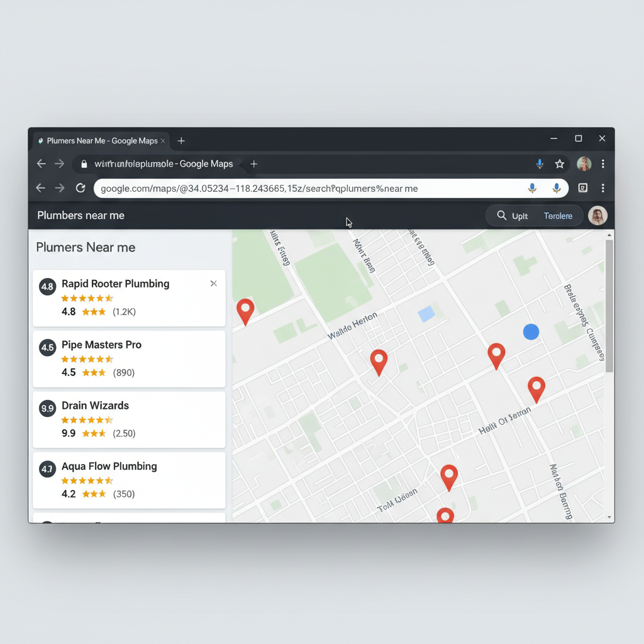Click the Uplt button

(x=519, y=216)
